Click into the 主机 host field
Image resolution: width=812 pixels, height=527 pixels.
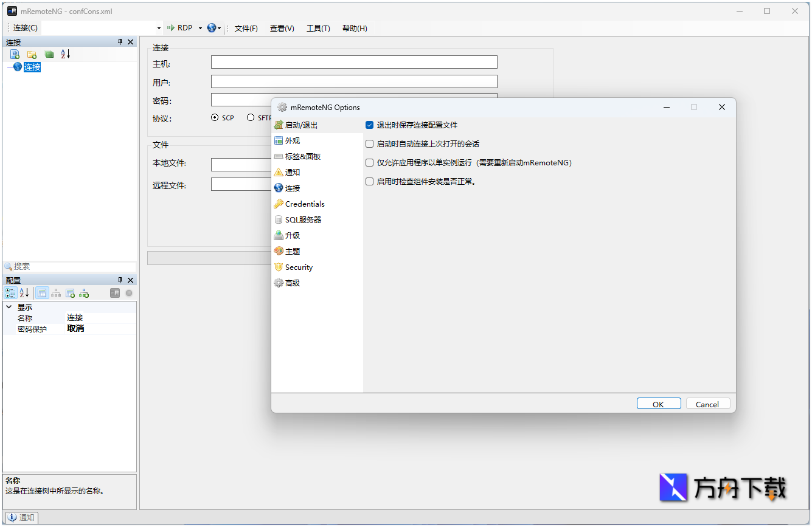pos(354,62)
